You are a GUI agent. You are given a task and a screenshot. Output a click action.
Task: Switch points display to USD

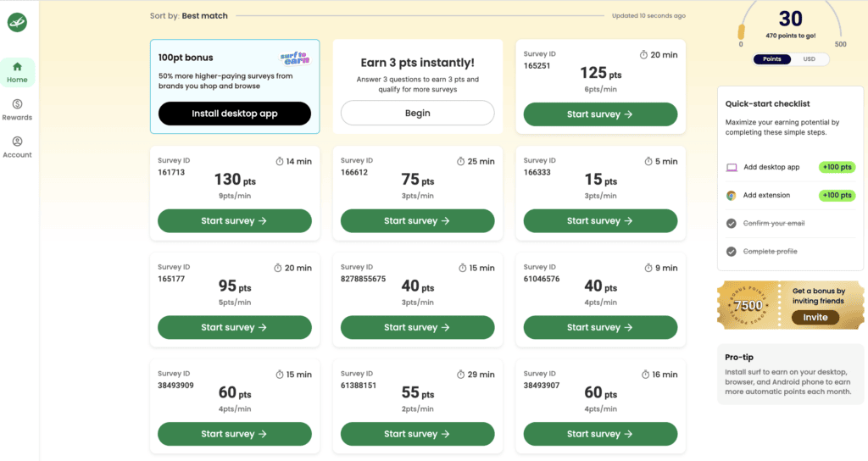click(810, 59)
